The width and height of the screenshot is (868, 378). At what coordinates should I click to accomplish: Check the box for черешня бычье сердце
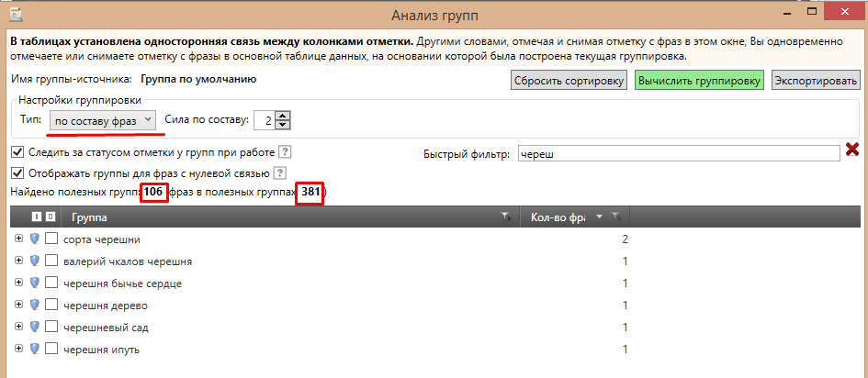(51, 283)
